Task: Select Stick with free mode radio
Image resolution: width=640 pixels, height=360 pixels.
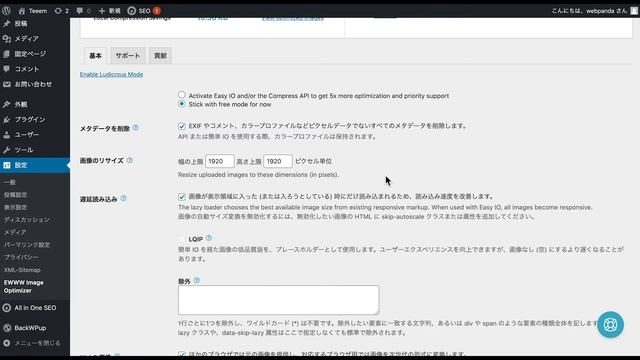Action: pyautogui.click(x=182, y=104)
